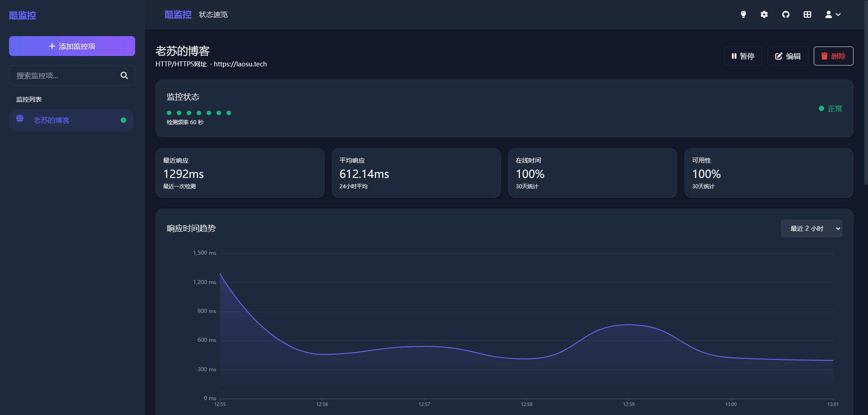This screenshot has width=868, height=415.
Task: Delete the monitor with 删除 button
Action: click(833, 56)
